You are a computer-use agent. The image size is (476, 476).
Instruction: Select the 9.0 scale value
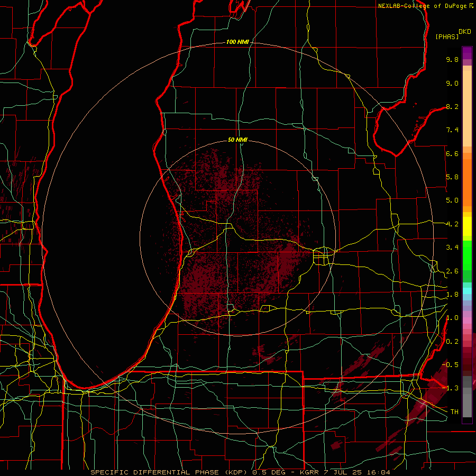(452, 83)
